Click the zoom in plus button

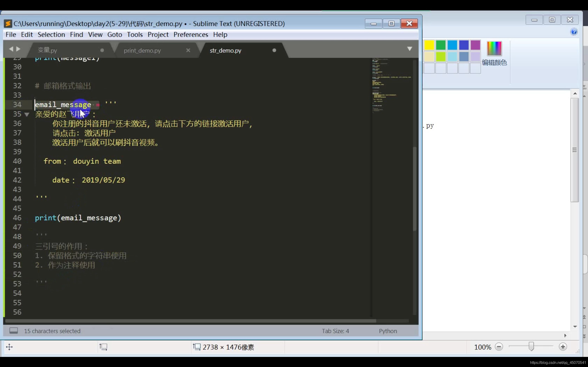tap(563, 347)
